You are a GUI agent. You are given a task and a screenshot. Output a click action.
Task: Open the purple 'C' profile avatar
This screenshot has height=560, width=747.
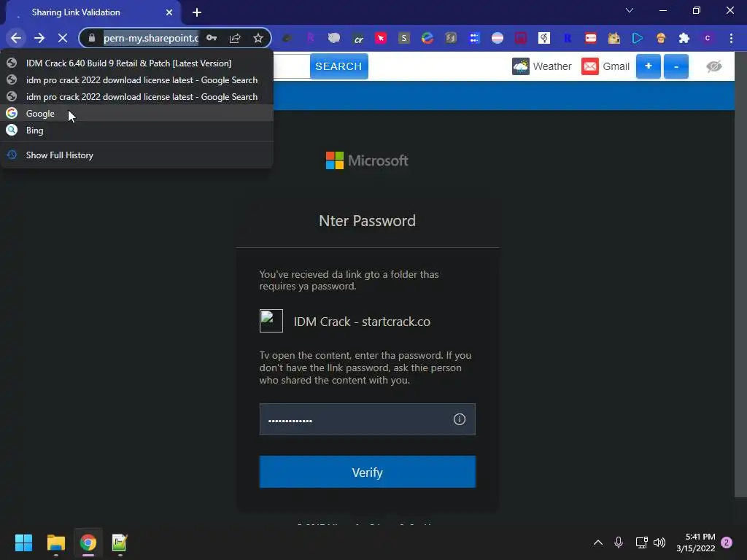[x=708, y=38]
